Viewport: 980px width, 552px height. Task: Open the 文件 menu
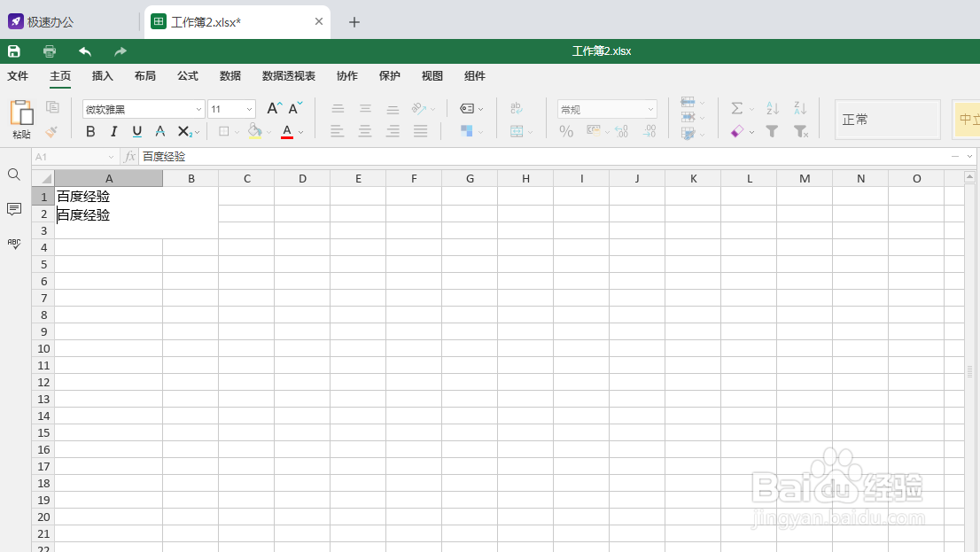(18, 75)
